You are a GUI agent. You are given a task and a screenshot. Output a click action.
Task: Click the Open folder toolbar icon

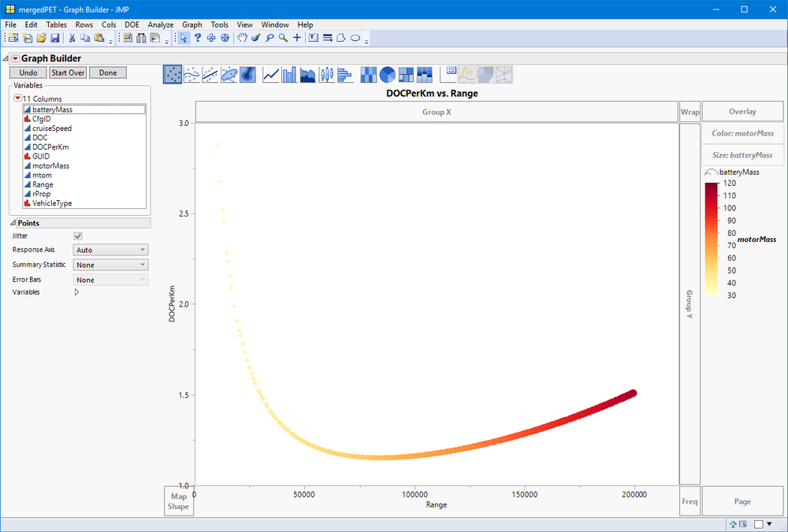tap(42, 38)
